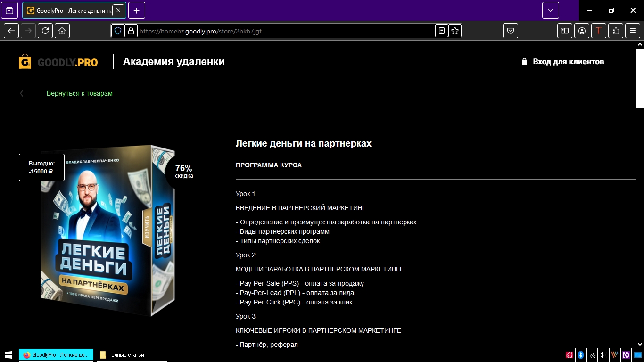644x362 pixels.
Task: Open the Windows Start menu
Action: [x=8, y=355]
